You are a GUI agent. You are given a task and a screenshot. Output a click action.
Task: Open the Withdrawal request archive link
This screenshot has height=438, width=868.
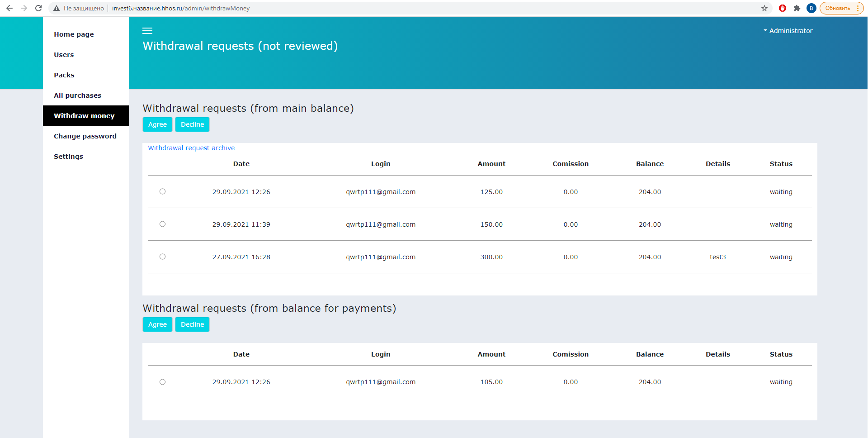click(191, 148)
